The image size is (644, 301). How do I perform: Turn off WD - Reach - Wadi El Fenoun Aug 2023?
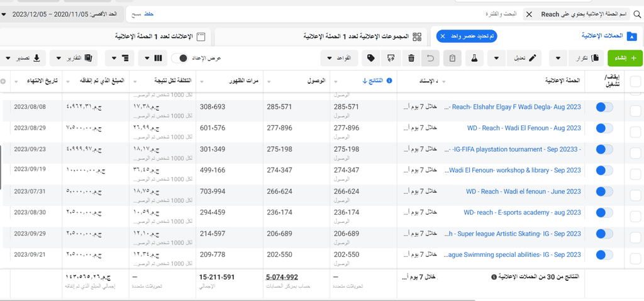tap(604, 128)
